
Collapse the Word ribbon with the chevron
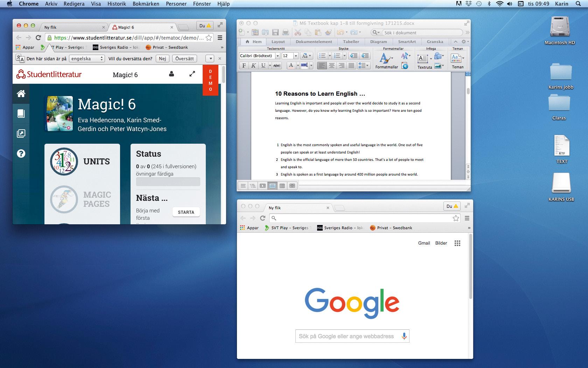pyautogui.click(x=455, y=42)
